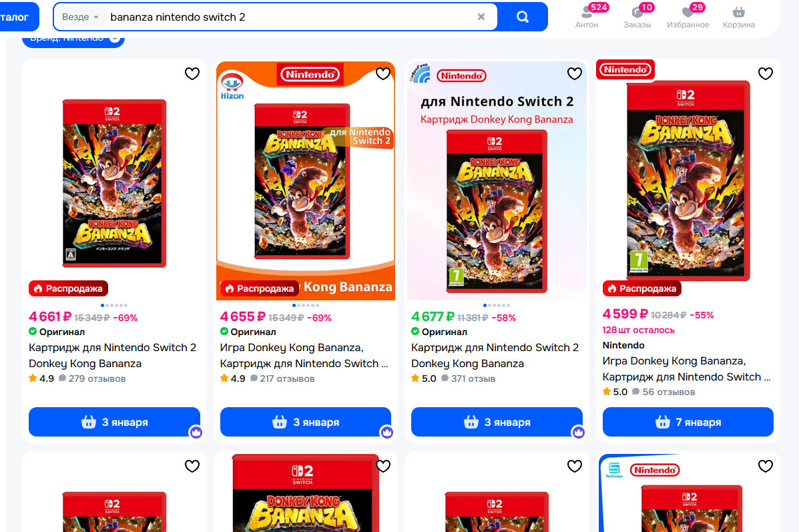The width and height of the screenshot is (799, 532).
Task: Click in the search input field
Action: 287,17
